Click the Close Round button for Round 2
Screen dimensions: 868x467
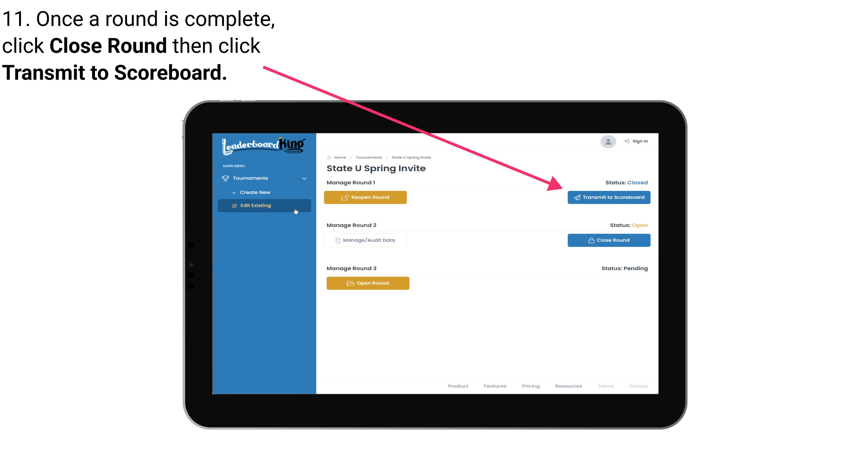[609, 240]
